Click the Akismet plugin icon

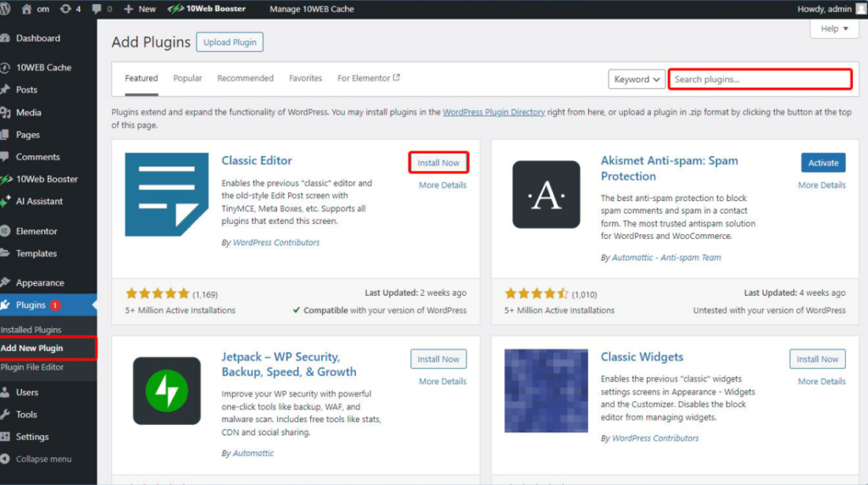[x=547, y=194]
